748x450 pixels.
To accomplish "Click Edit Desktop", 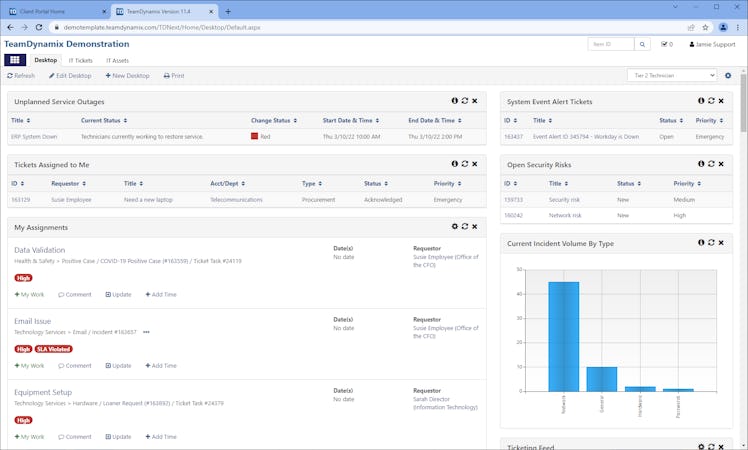I will point(70,75).
